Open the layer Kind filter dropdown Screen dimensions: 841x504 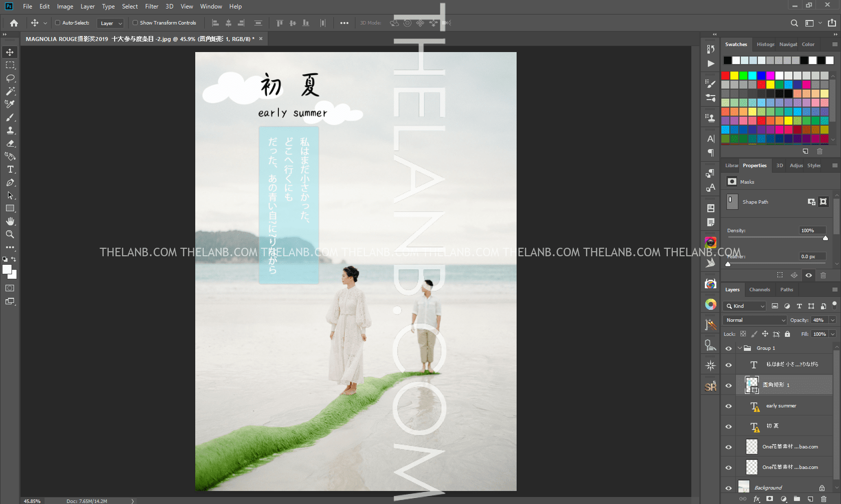[x=745, y=306]
